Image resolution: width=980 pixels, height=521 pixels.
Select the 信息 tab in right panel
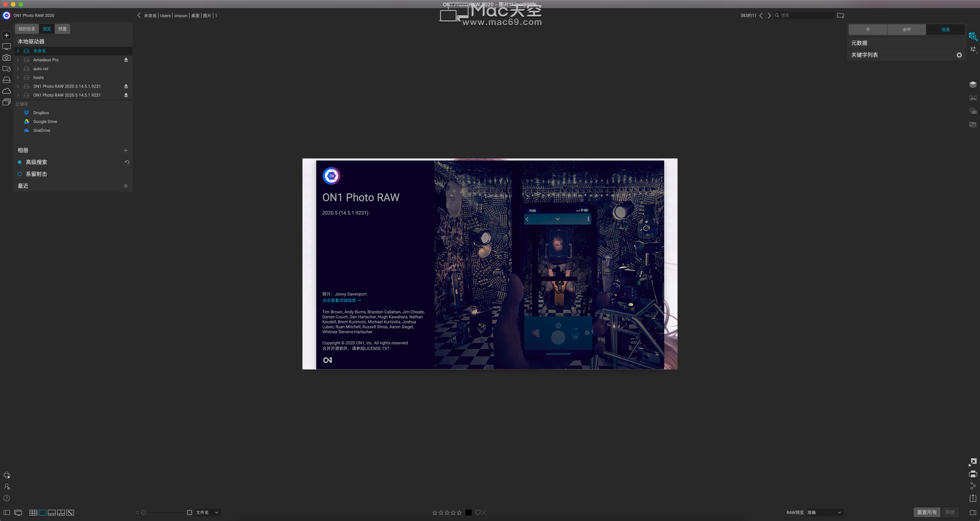945,30
